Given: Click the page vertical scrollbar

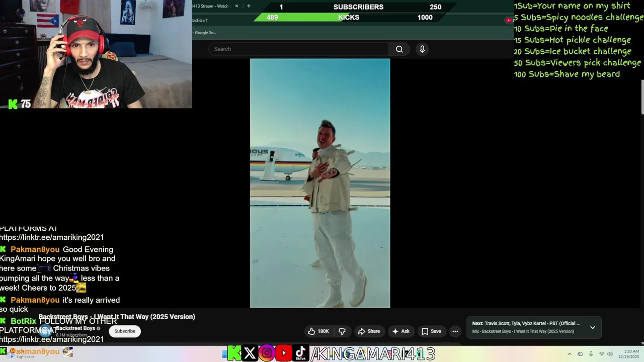Looking at the screenshot, I should (x=641, y=97).
